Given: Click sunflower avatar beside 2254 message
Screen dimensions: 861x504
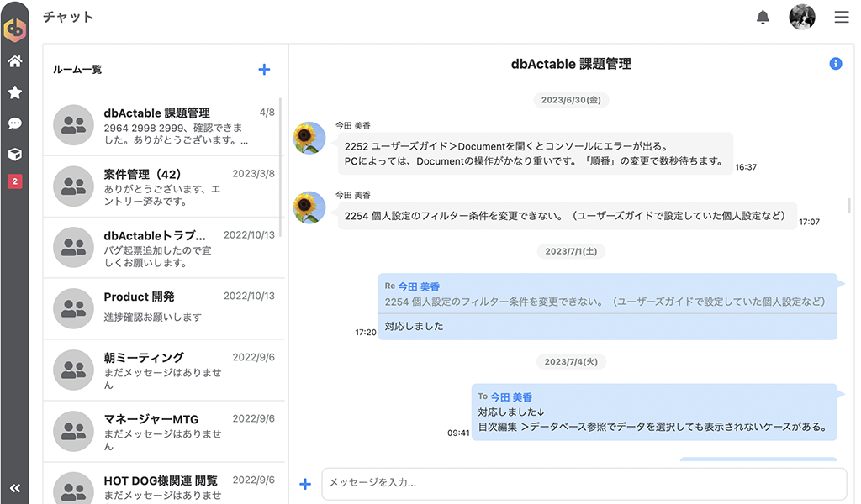Looking at the screenshot, I should click(x=309, y=207).
